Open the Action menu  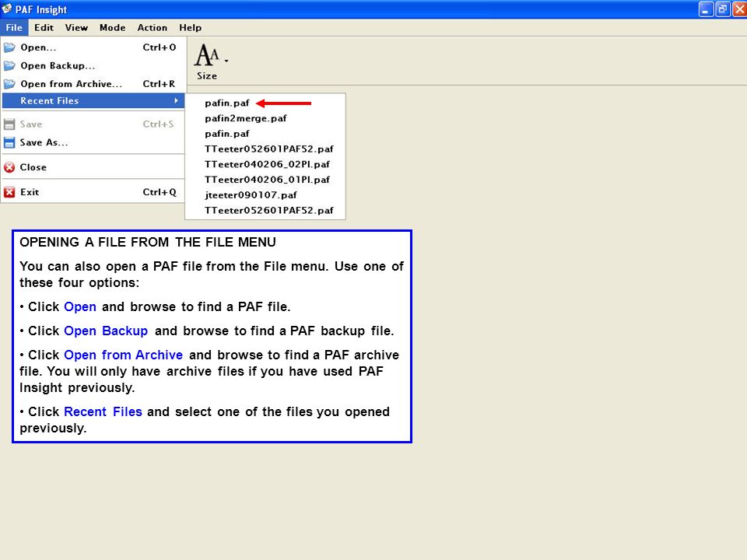point(152,28)
